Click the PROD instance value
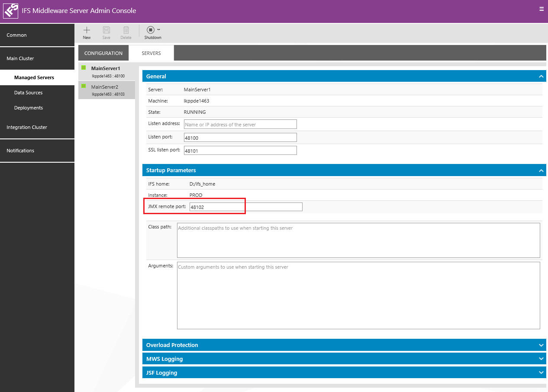Screen dimensions: 548x392 [x=196, y=195]
